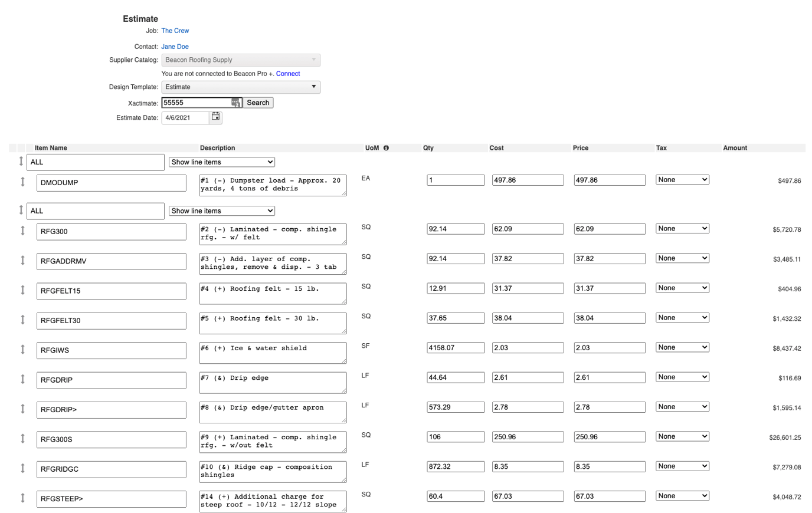The height and width of the screenshot is (513, 812).
Task: Click the UoM info icon
Action: tap(385, 148)
